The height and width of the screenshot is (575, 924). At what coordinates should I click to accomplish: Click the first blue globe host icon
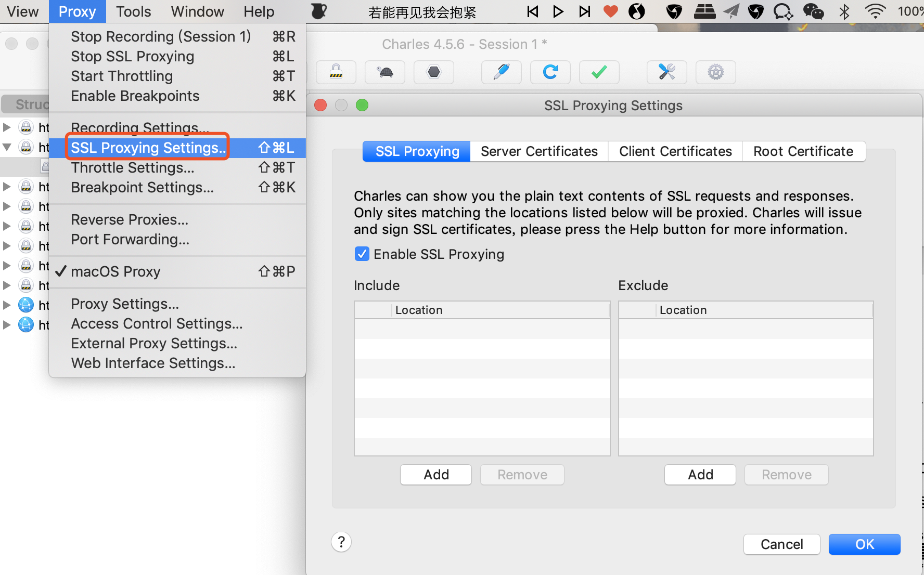(26, 305)
